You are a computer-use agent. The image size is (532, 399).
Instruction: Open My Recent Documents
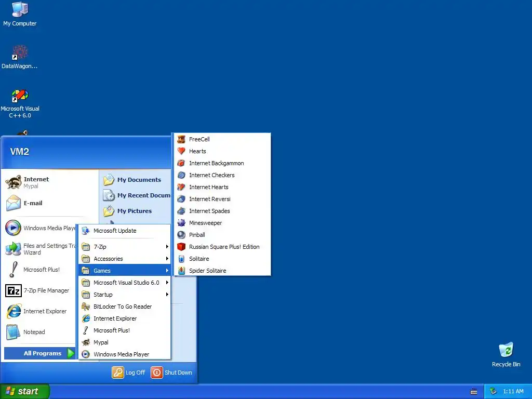tap(137, 195)
